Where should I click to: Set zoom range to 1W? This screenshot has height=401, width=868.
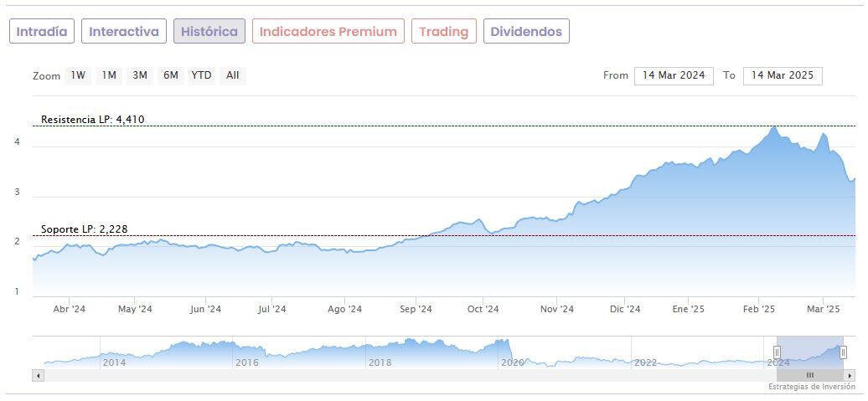click(x=78, y=75)
